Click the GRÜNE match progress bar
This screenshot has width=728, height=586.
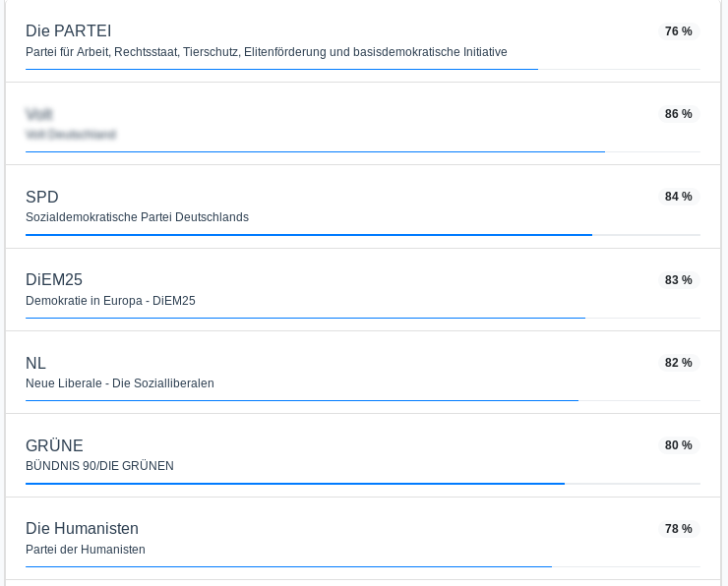[x=363, y=484]
